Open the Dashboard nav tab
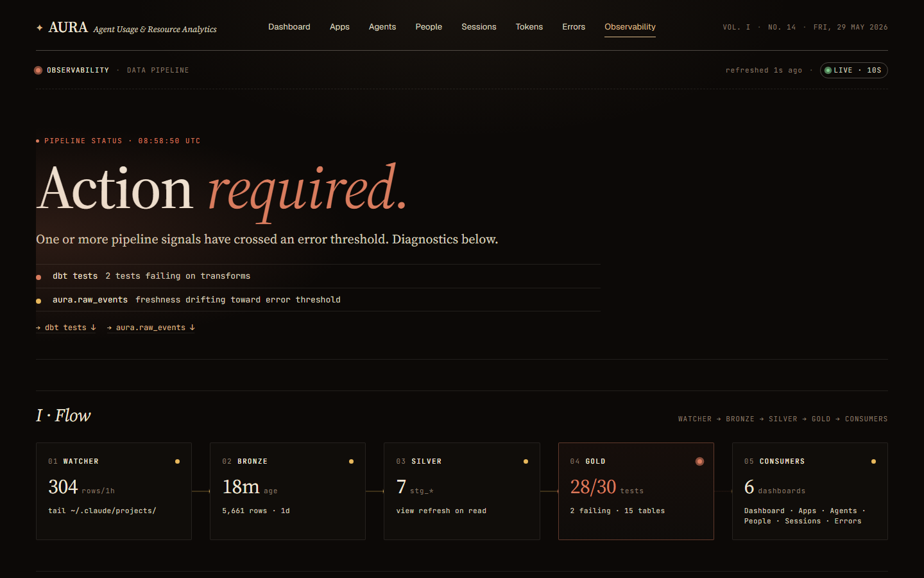Image resolution: width=924 pixels, height=578 pixels. coord(289,27)
